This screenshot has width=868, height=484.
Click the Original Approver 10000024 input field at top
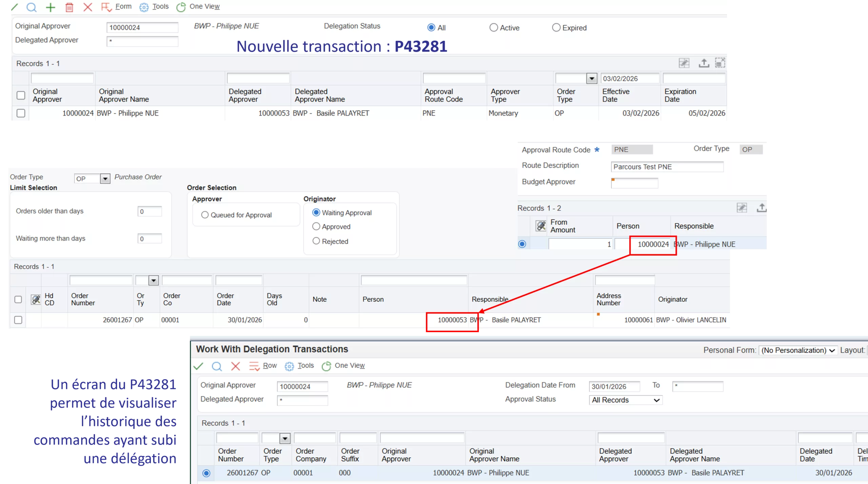(142, 27)
